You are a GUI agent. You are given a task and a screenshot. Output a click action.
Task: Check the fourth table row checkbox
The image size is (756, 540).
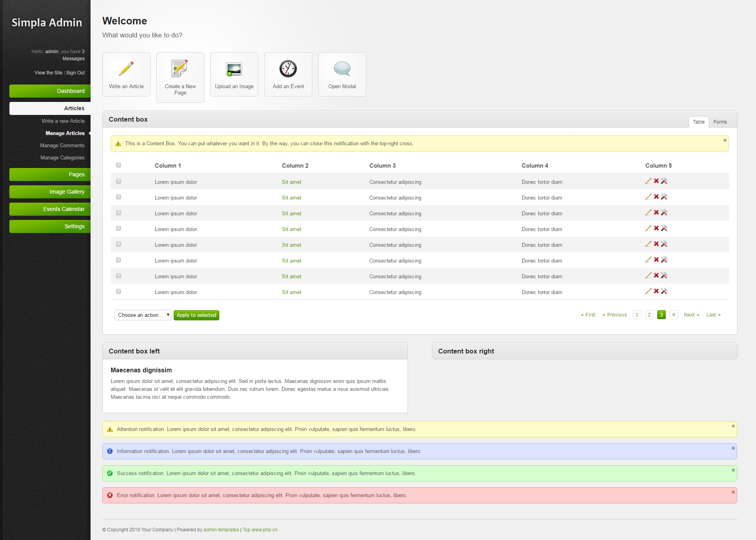119,229
